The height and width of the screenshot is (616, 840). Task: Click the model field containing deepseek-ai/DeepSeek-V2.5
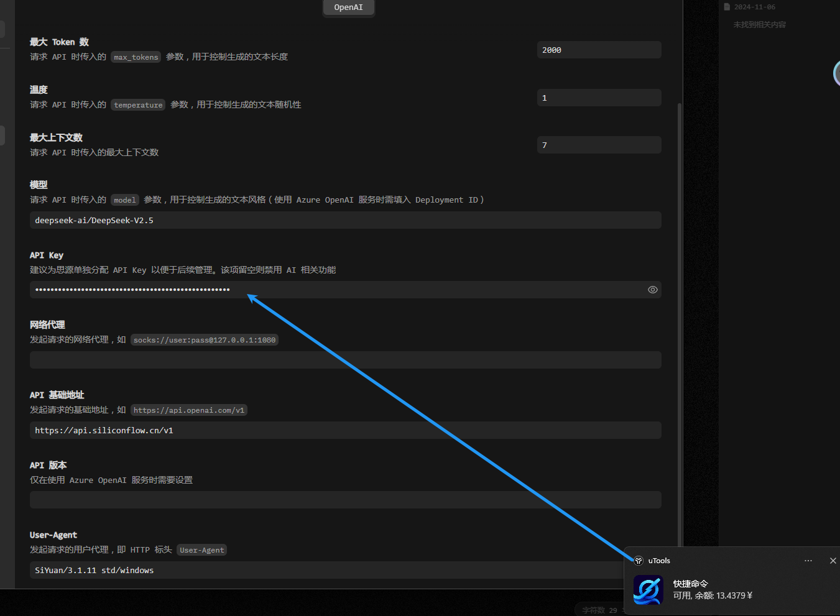tap(345, 220)
